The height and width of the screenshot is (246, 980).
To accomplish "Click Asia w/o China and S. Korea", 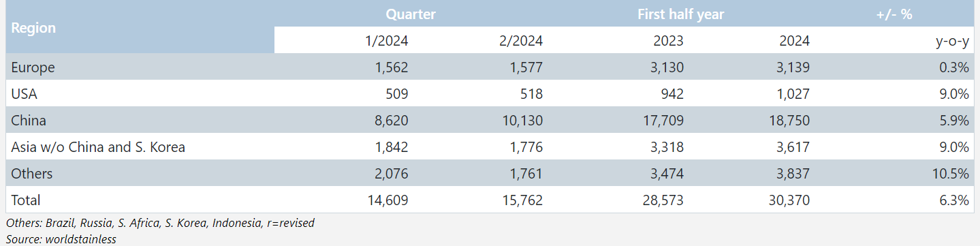I will [98, 147].
